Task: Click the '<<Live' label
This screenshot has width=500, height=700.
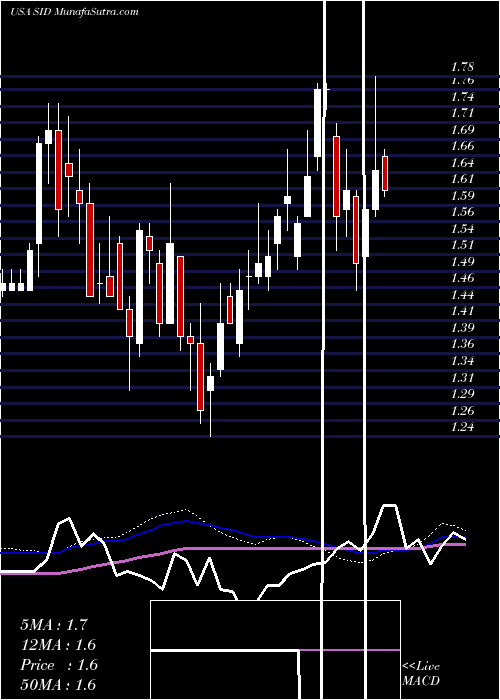Action: pyautogui.click(x=421, y=667)
